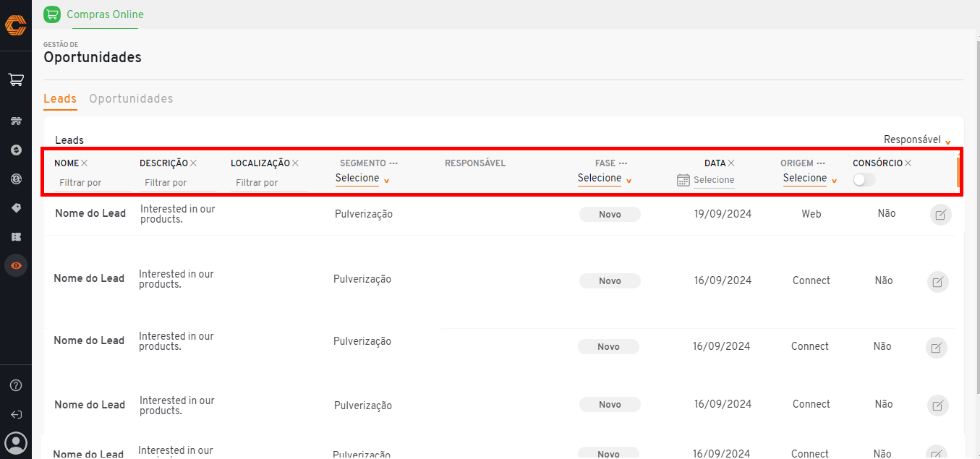Click the LOCALIZAÇÃO Filtrar por field

pyautogui.click(x=269, y=183)
